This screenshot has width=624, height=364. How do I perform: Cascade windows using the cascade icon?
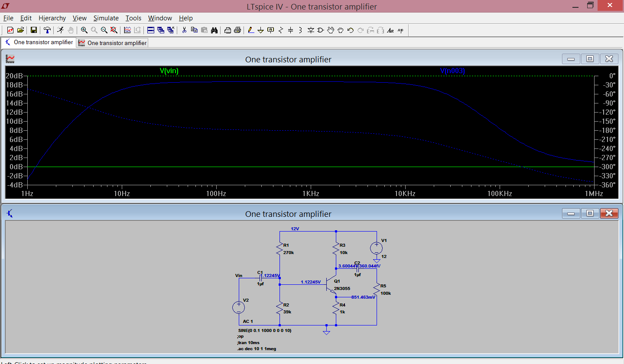tap(161, 30)
